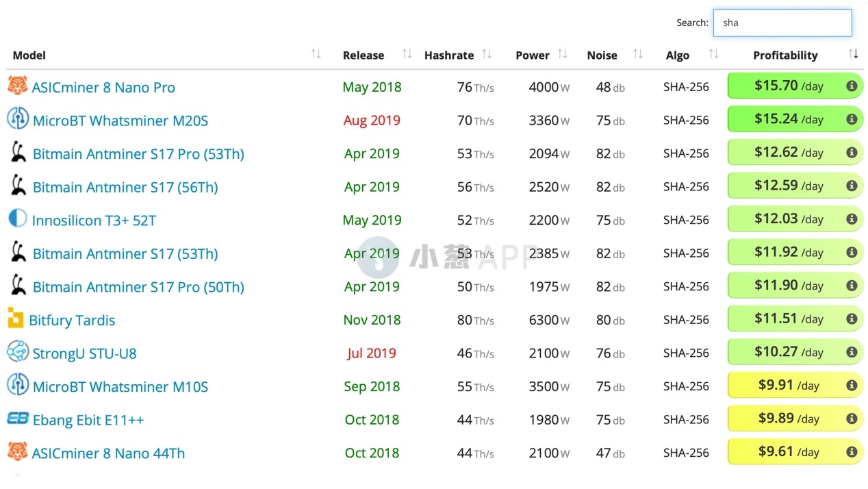Open info icon on $9.89 /day profitability
Image resolution: width=868 pixels, height=489 pixels.
pos(852,418)
